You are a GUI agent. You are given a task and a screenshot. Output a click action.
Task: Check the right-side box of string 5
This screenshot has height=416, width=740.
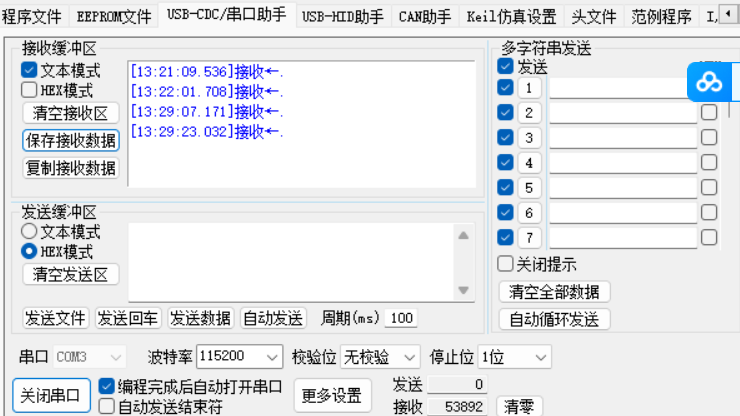pos(709,187)
